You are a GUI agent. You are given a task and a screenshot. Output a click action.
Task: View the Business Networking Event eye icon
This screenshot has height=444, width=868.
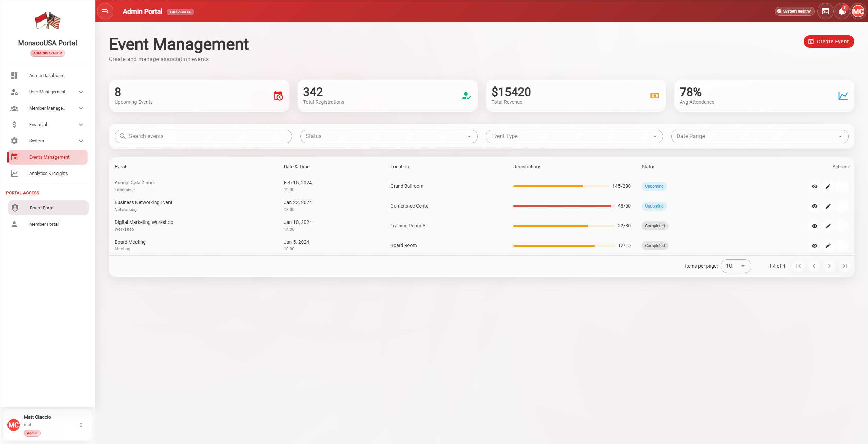[x=814, y=206]
